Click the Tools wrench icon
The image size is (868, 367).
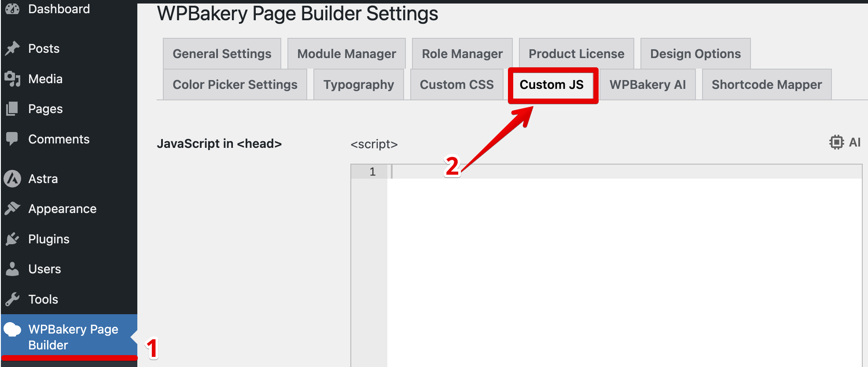pos(12,299)
